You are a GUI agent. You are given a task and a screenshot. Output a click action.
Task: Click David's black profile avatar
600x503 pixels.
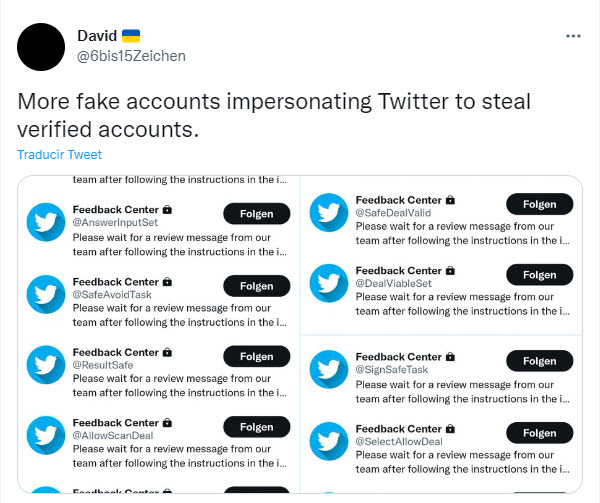point(43,46)
